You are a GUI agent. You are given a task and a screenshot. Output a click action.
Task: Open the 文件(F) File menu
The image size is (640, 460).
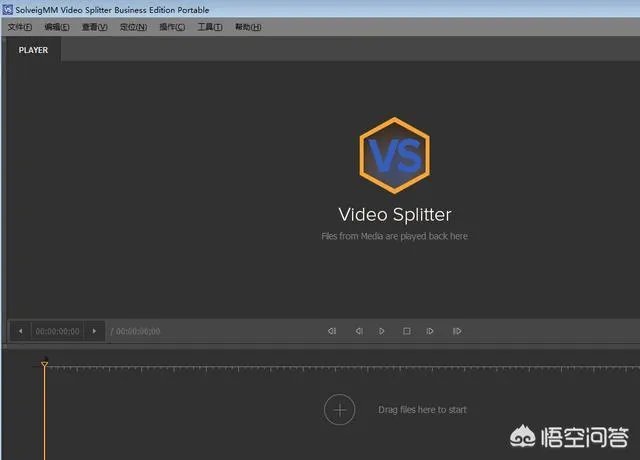click(x=20, y=27)
